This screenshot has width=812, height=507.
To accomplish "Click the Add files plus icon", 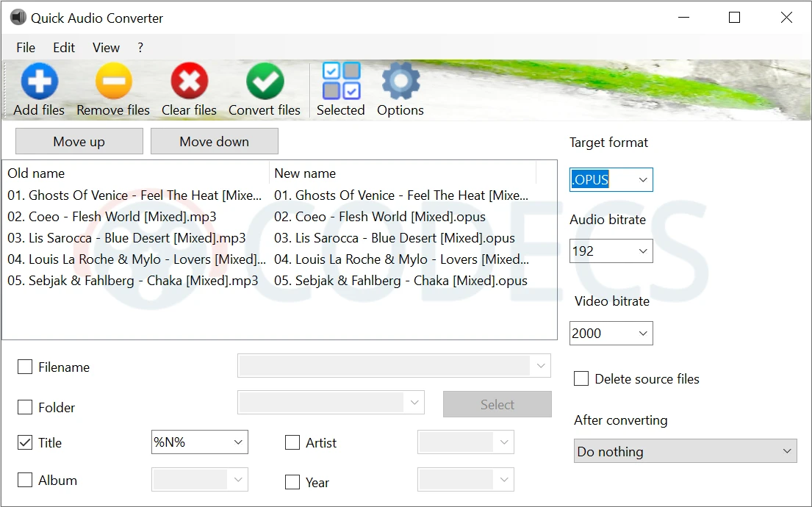I will pos(39,82).
